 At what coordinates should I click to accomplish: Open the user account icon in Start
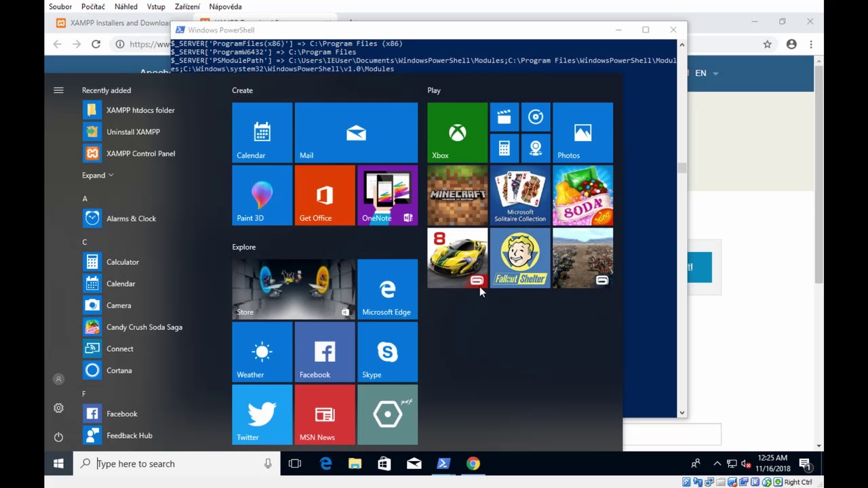[58, 380]
